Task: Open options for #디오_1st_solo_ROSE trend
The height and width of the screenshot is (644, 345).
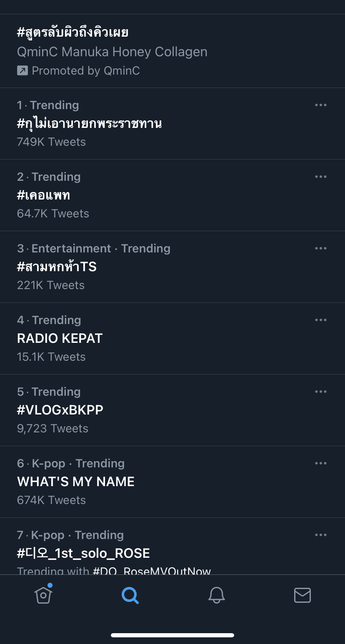Action: pyautogui.click(x=320, y=535)
